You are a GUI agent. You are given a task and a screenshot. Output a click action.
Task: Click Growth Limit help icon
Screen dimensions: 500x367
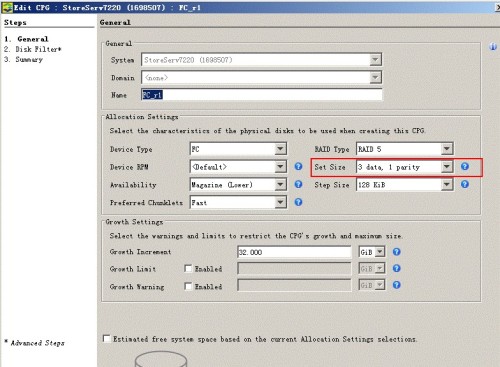[x=396, y=268]
